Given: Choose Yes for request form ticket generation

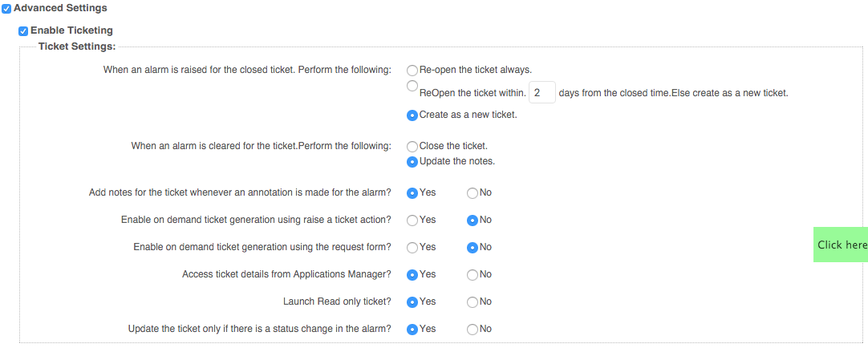Looking at the screenshot, I should point(412,248).
